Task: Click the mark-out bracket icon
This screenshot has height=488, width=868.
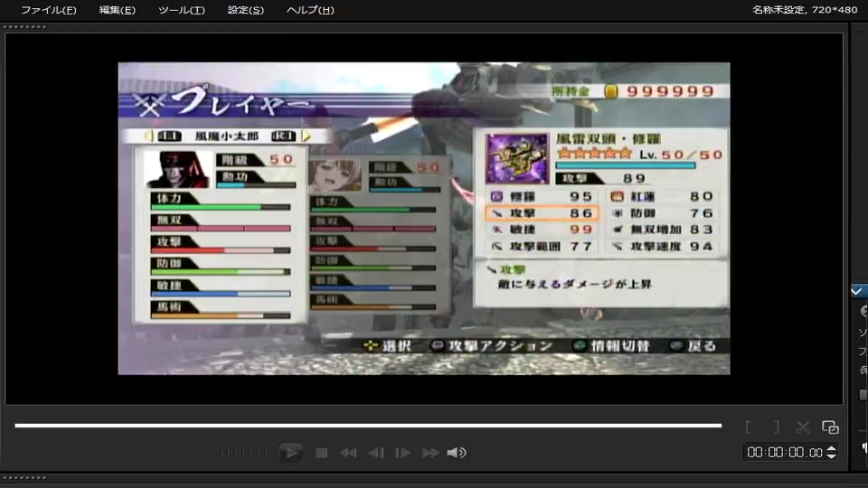Action: tap(777, 427)
